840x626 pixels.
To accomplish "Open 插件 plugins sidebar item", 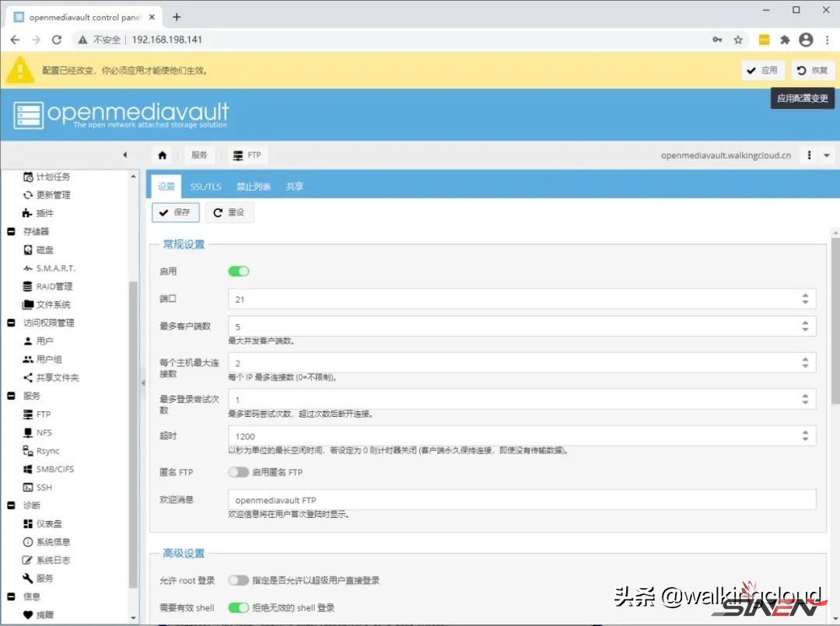I will tap(38, 213).
